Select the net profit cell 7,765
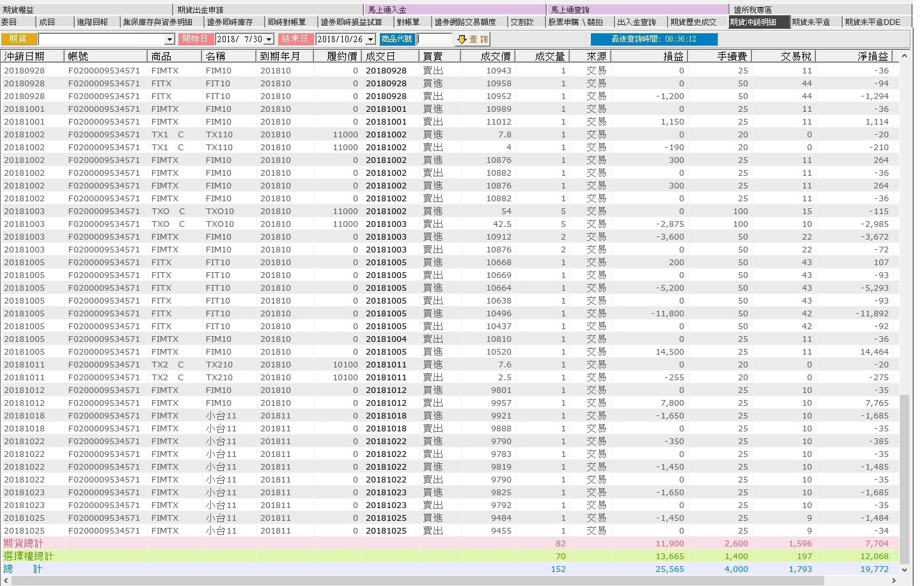Viewport: 924px width, 586px height. pyautogui.click(x=877, y=403)
